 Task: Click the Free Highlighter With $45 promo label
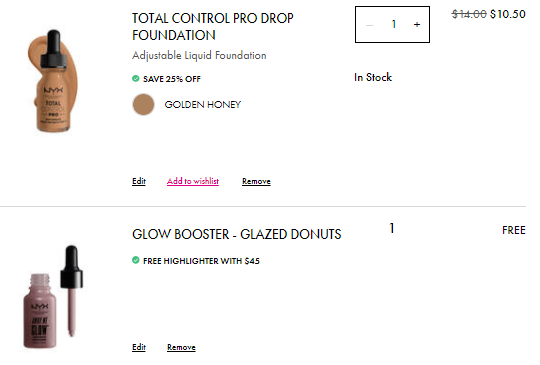(201, 261)
